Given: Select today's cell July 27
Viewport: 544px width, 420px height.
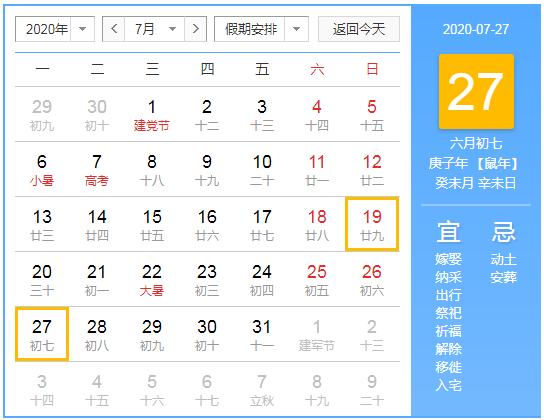Looking at the screenshot, I should (x=42, y=334).
